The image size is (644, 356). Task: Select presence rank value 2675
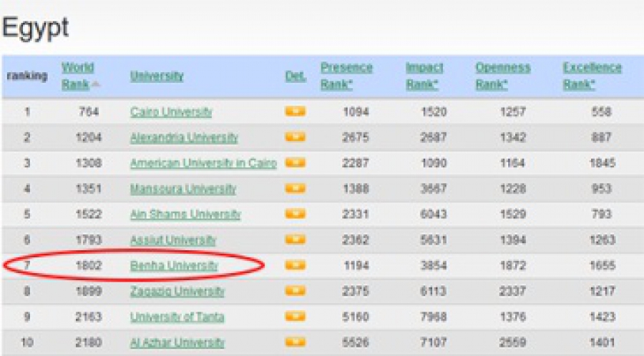coord(356,137)
